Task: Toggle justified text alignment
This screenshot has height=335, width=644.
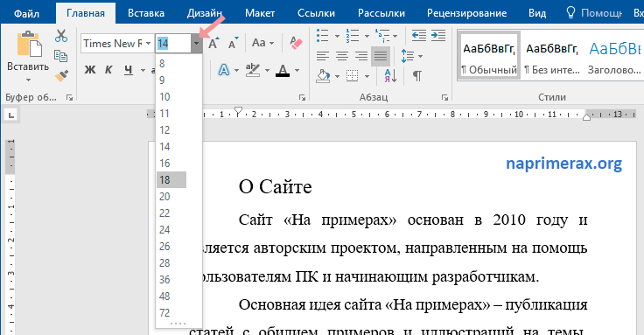Action: pyautogui.click(x=381, y=56)
